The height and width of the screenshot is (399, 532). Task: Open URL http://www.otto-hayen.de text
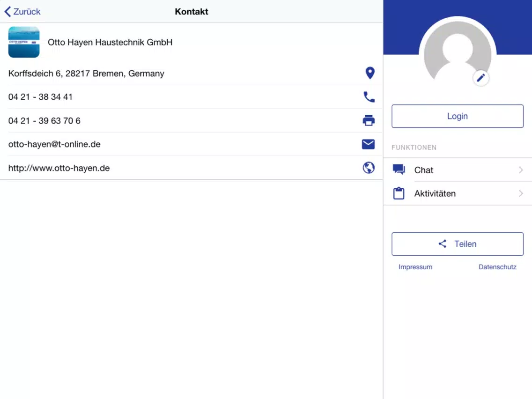click(59, 168)
